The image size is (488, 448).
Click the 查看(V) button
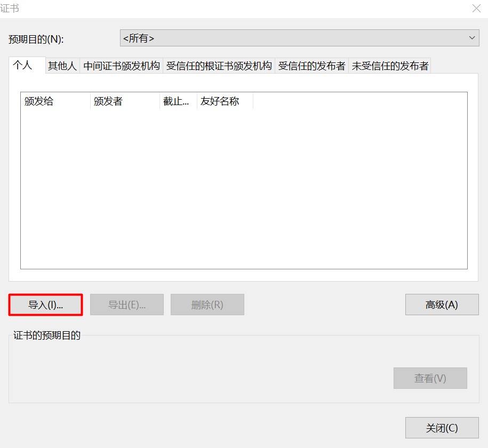[430, 378]
